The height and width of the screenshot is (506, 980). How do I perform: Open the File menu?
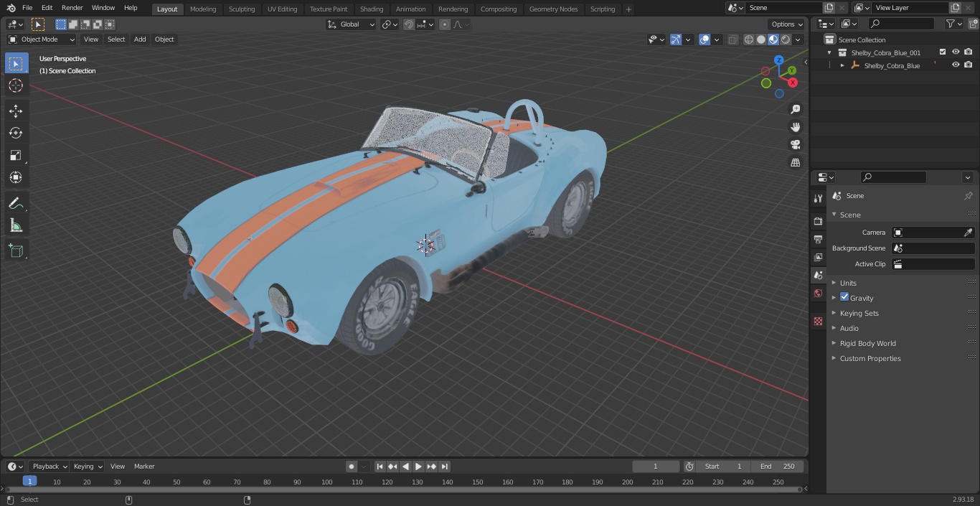27,8
